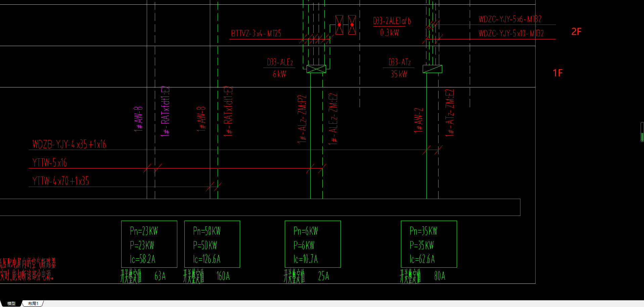Click the second emergency light symbol of D33-2ALE1a/b
Viewport: 644px width, 307px height.
(352, 25)
